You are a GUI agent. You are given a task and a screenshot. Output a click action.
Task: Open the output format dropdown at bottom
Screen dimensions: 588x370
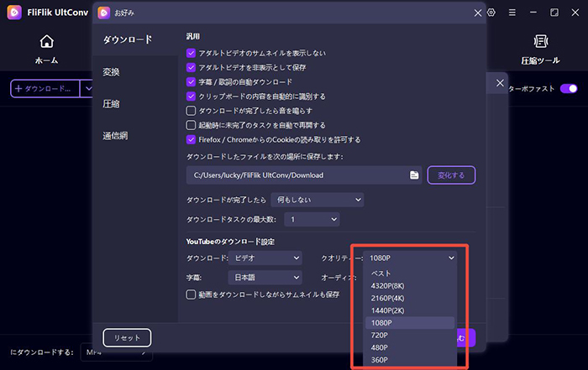click(116, 352)
